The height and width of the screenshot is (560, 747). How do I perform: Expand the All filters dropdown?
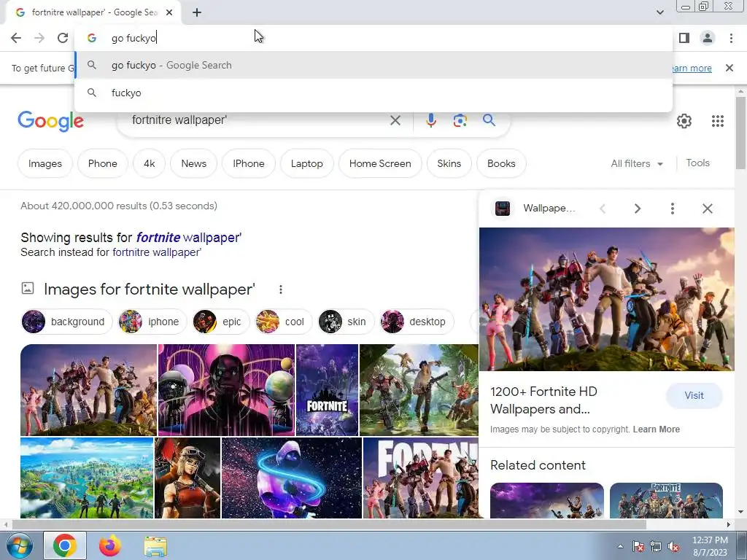tap(636, 163)
